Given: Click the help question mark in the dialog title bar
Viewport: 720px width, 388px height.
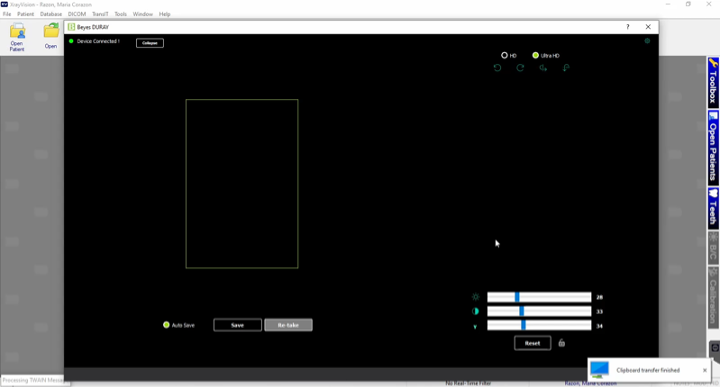Looking at the screenshot, I should click(628, 27).
